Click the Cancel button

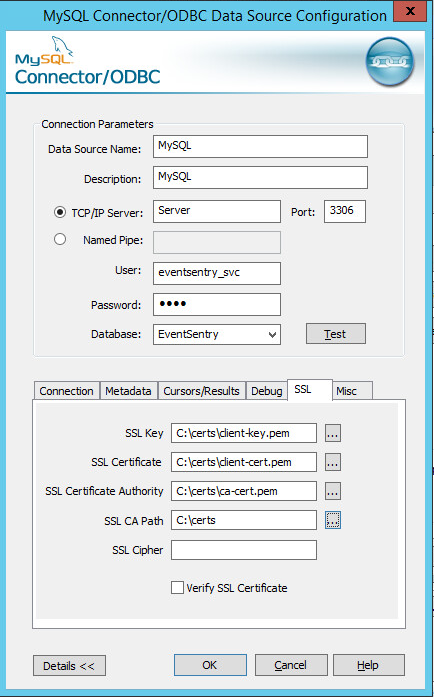click(x=291, y=665)
